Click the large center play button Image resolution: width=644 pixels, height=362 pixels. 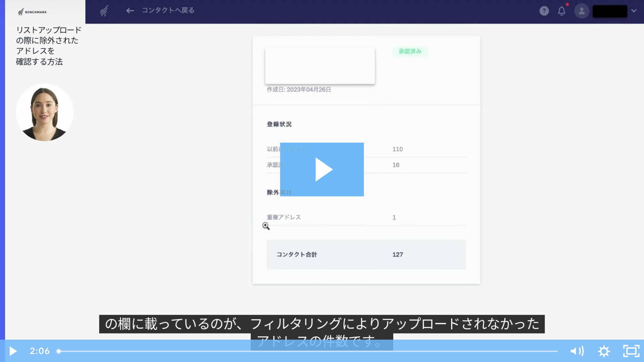(322, 169)
